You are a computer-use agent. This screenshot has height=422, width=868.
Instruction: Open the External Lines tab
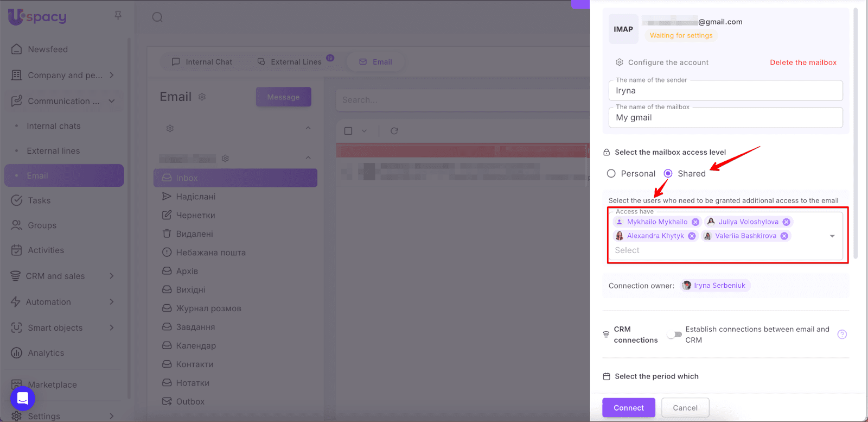click(x=290, y=62)
